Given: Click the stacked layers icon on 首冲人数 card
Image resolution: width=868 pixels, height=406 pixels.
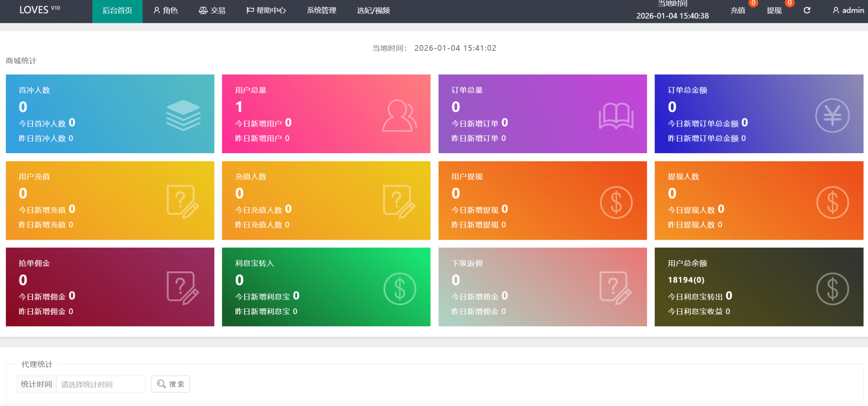Looking at the screenshot, I should pyautogui.click(x=183, y=115).
